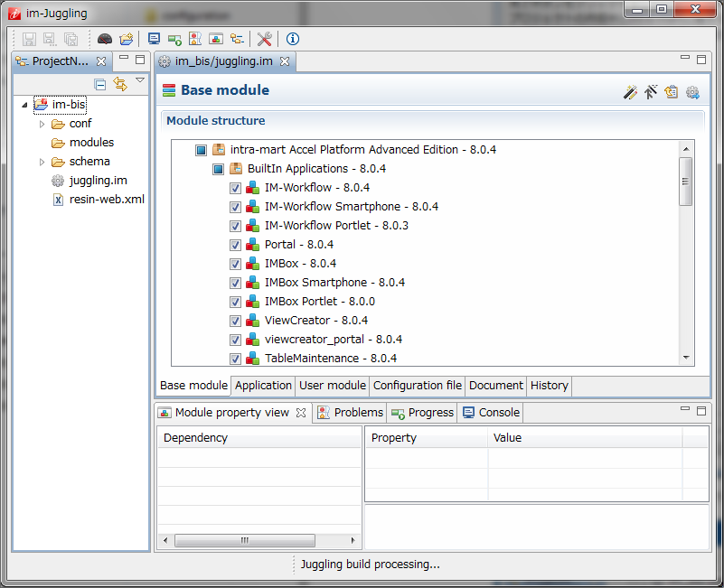Uncheck IMBox Smartphone - 8.0.4

235,283
